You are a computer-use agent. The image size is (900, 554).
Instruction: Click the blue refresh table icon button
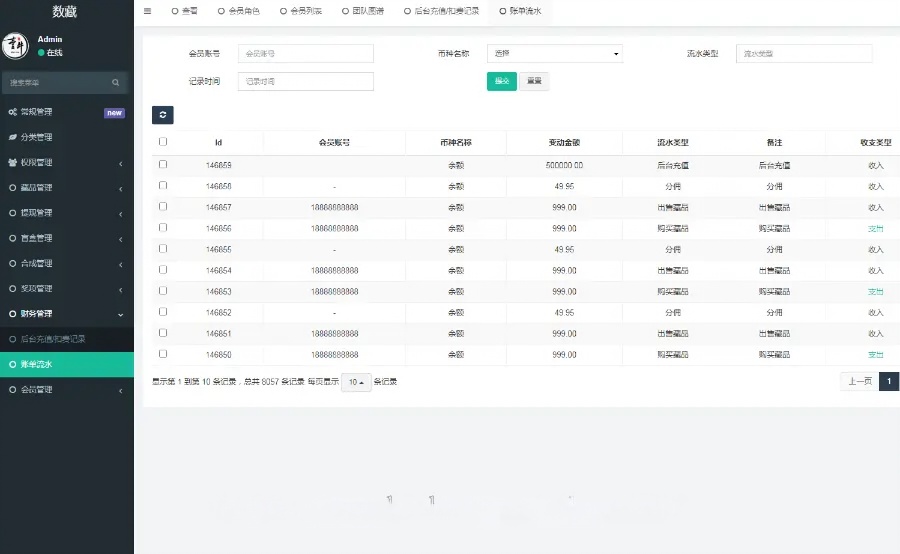(x=163, y=115)
